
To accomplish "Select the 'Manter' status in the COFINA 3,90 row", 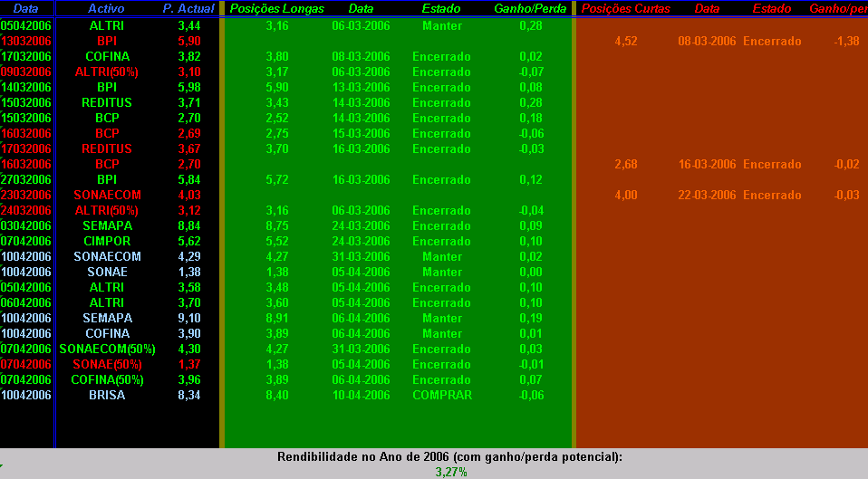I will point(442,333).
